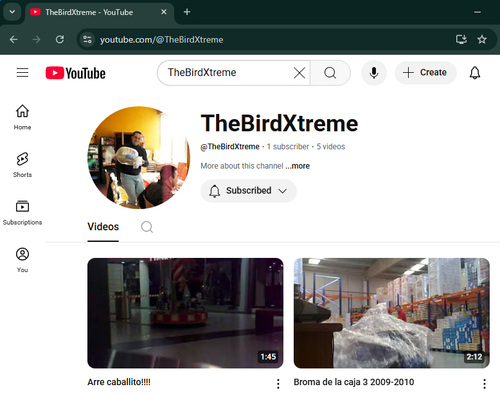Open a new browser tab
Screen dimensions: 500x395
187,12
